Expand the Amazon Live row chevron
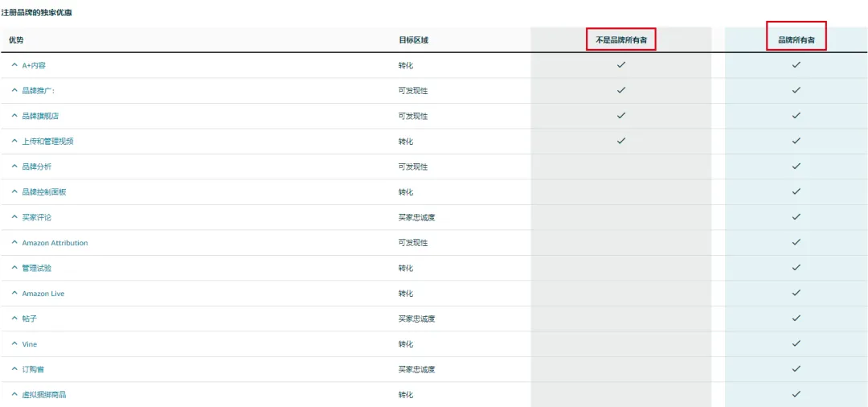 tap(15, 293)
